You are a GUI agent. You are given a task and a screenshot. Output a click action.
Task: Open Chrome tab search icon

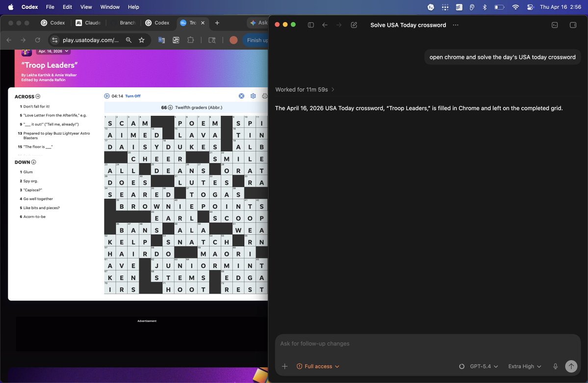tap(212, 40)
